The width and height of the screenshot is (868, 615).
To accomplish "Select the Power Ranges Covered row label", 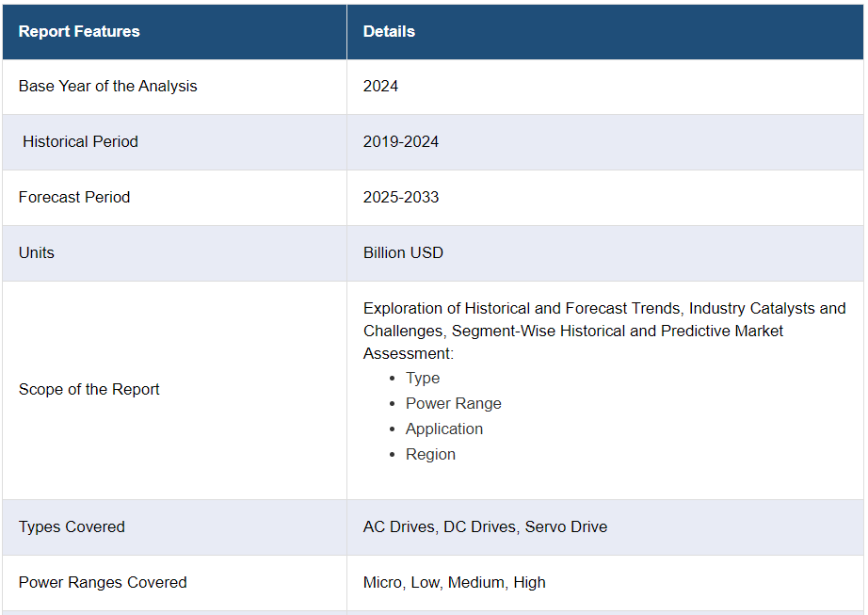I will [103, 582].
